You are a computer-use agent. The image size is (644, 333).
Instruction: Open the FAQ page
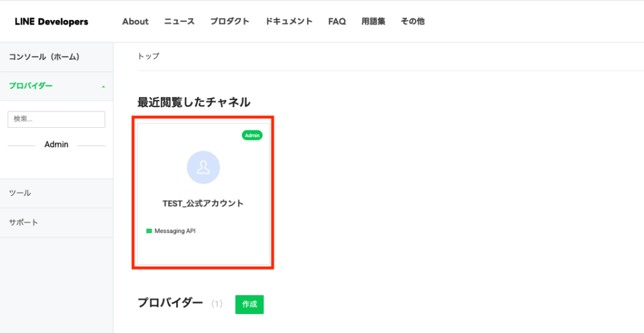[x=337, y=21]
